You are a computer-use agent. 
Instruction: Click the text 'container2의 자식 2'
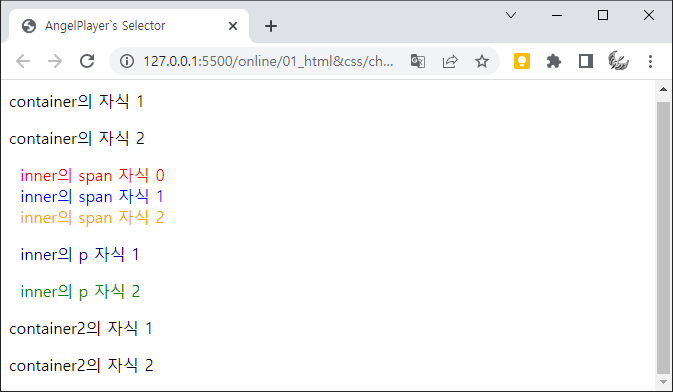click(81, 365)
